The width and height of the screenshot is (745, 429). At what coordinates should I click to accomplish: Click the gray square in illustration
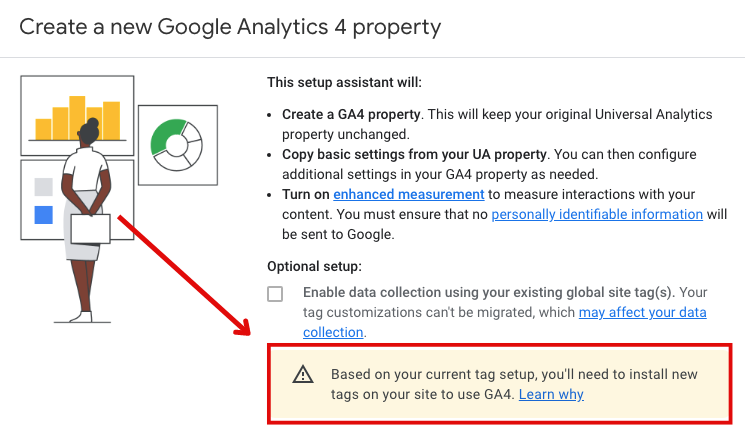tap(44, 187)
